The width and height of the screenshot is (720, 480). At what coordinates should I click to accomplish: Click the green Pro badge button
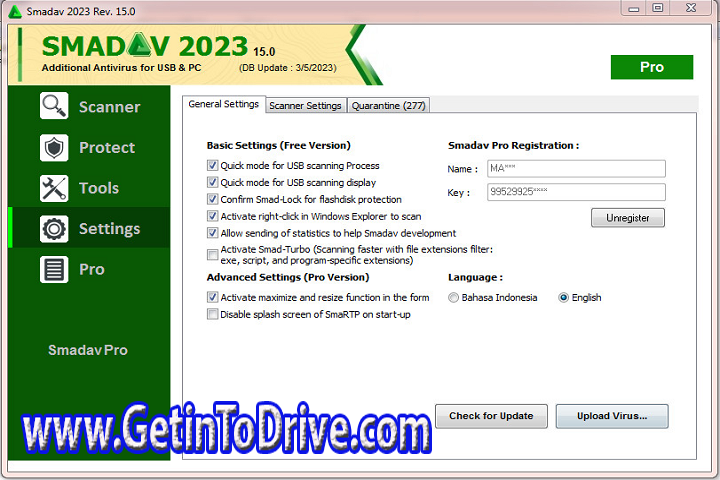click(652, 67)
